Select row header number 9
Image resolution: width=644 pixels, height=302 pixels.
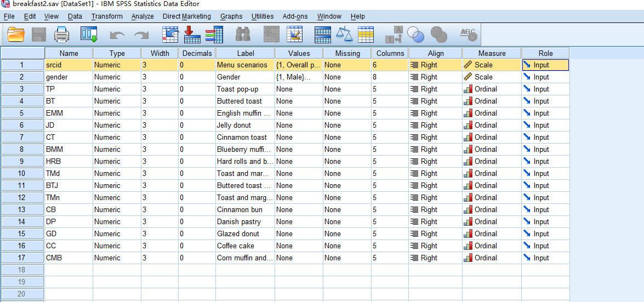pyautogui.click(x=22, y=162)
